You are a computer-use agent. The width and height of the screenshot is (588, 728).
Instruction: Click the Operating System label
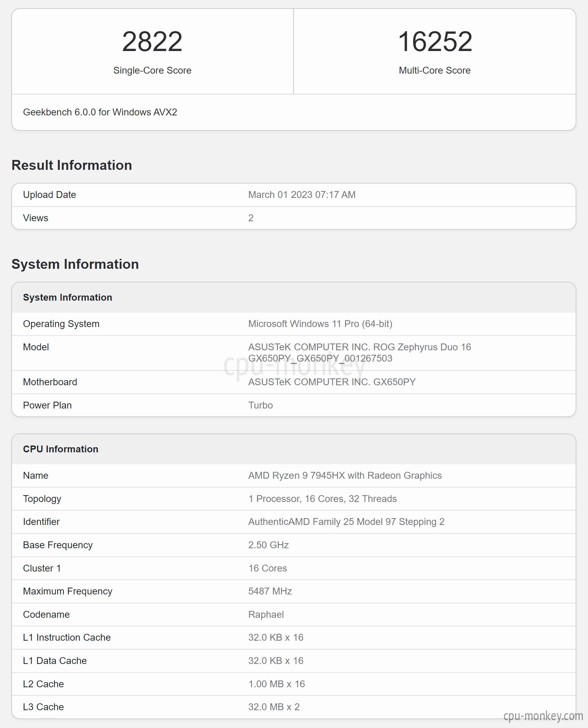[x=61, y=324]
